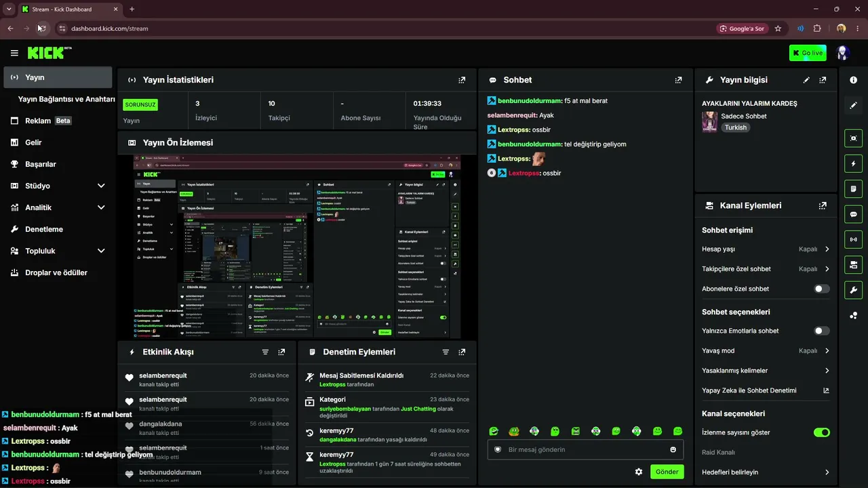Viewport: 868px width, 488px height.
Task: Toggle the activity feed lightning icon in the right rail
Action: pyautogui.click(x=853, y=163)
